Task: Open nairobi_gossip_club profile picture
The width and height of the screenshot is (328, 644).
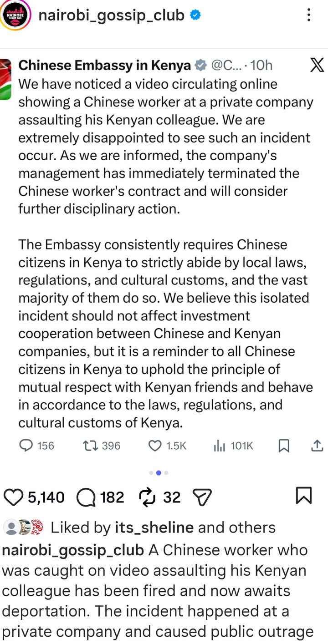Action: [x=16, y=15]
